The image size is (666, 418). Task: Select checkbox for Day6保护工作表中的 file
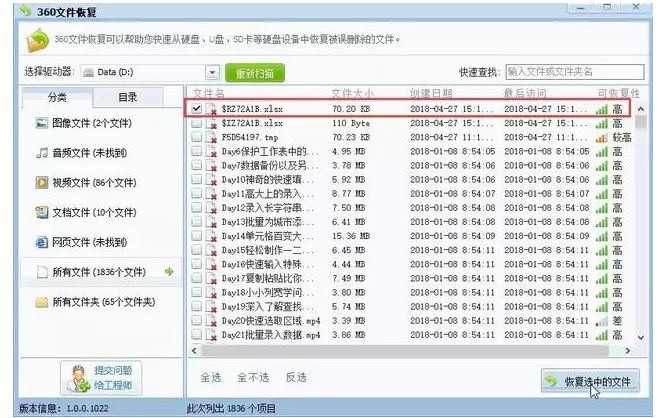point(196,151)
